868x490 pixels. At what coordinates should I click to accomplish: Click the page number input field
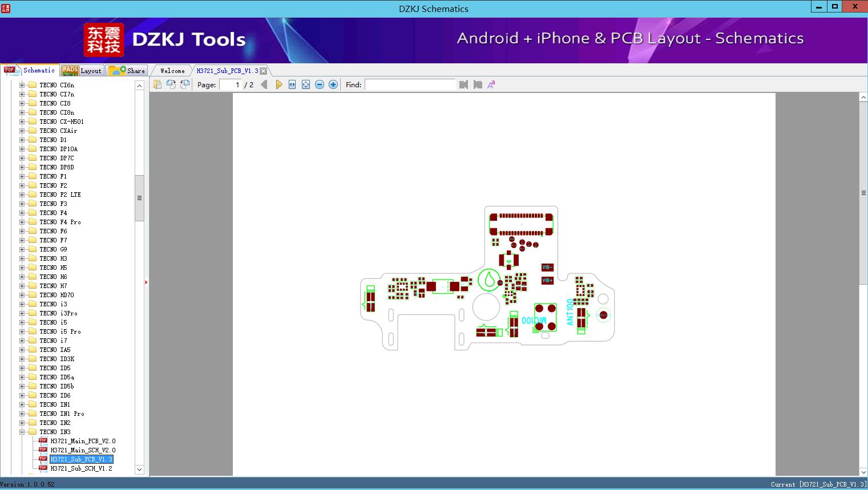231,84
